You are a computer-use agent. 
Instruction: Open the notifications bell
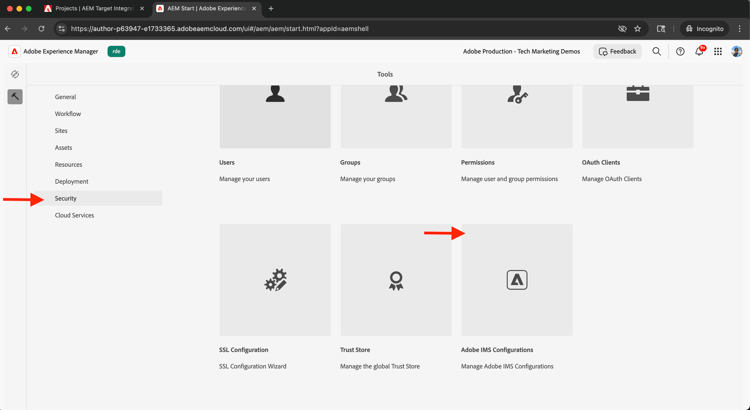(x=699, y=51)
